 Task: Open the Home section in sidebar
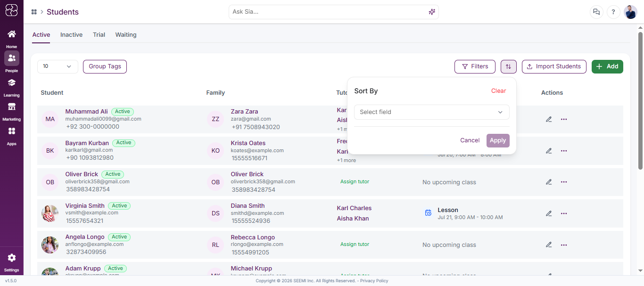12,39
